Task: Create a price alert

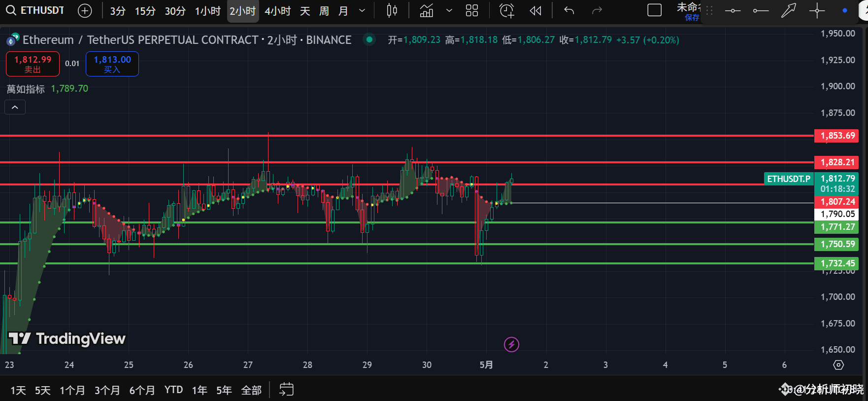Action: (507, 10)
